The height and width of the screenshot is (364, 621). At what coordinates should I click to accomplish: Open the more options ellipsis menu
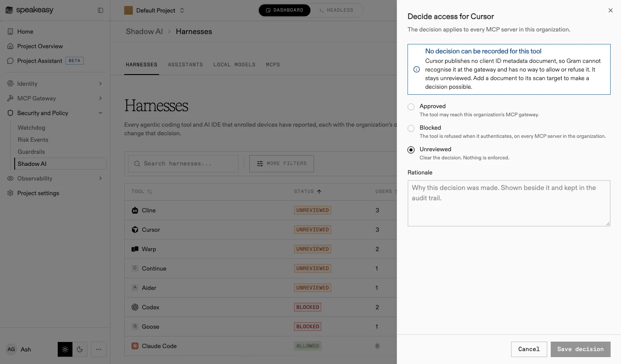(99, 349)
